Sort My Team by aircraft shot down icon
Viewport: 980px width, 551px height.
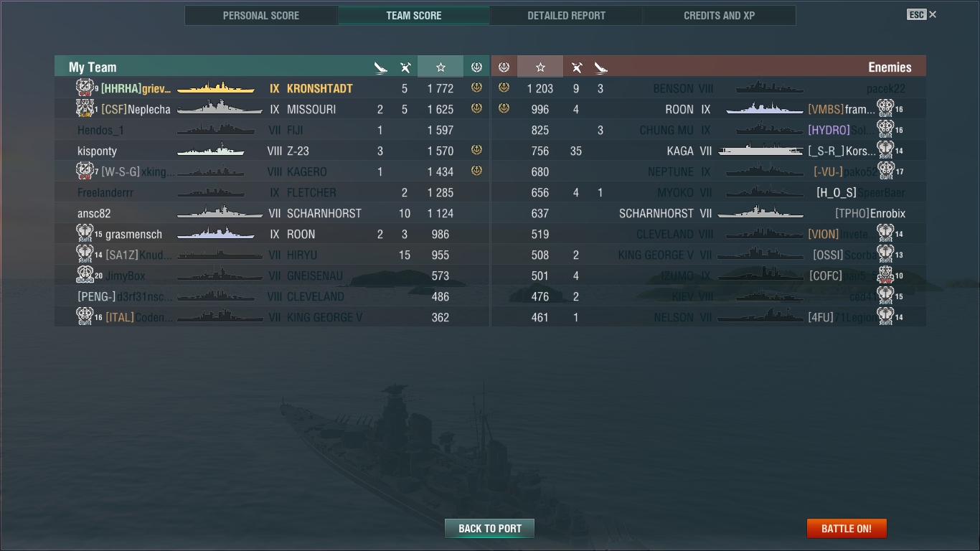[405, 67]
